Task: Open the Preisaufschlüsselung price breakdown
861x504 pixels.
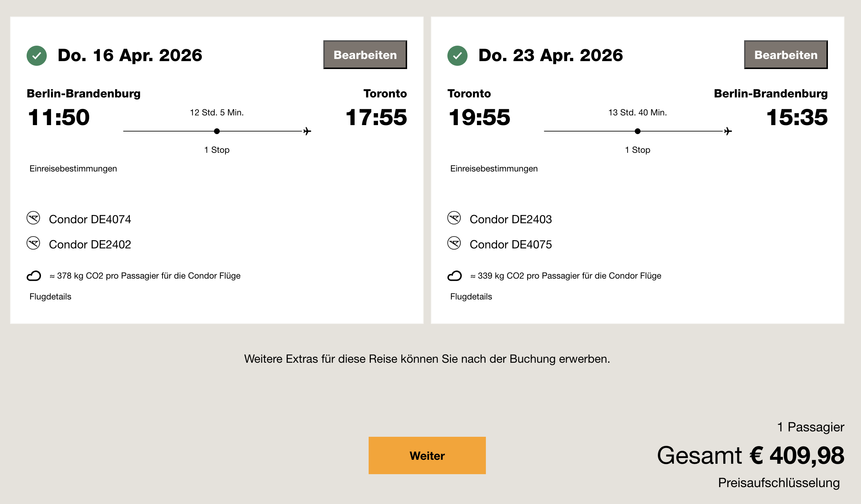Action: (779, 483)
